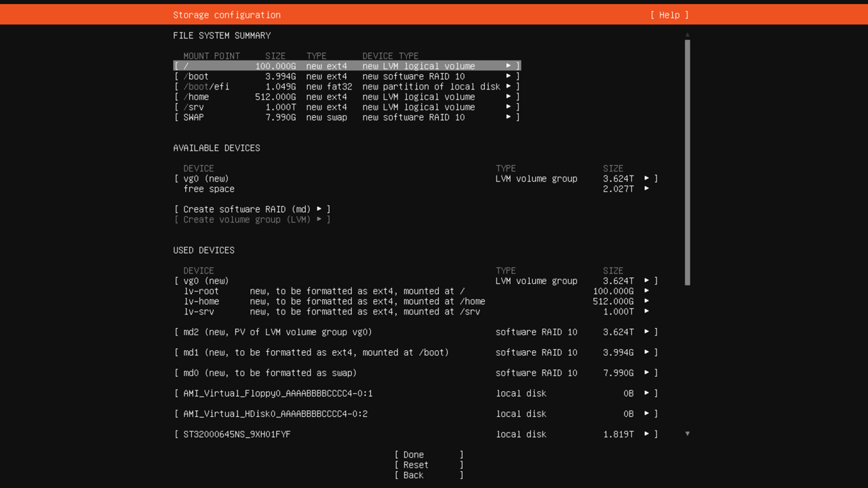Select lv-home logical volume arrow
The image size is (868, 488).
[x=646, y=302]
